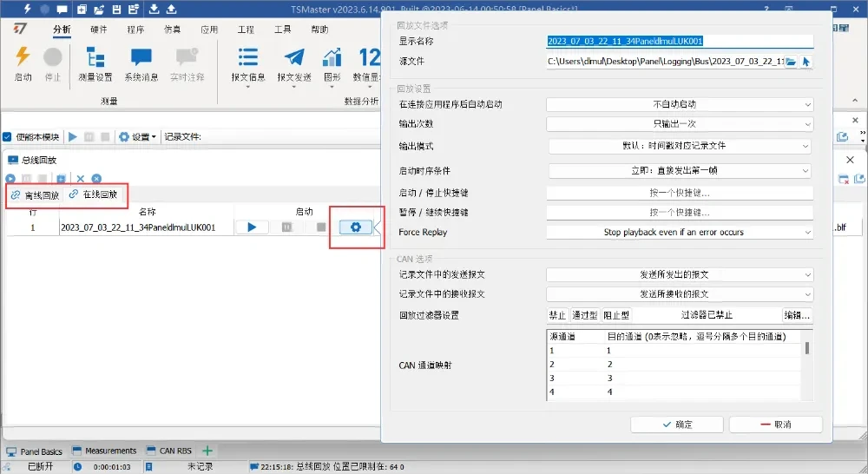The width and height of the screenshot is (868, 474).
Task: Switch to the 硬件 ribbon tab
Action: [99, 30]
